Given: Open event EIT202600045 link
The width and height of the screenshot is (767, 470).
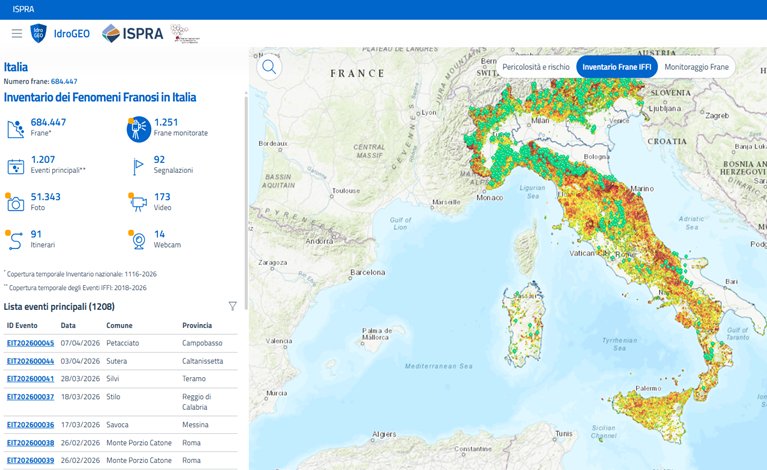Looking at the screenshot, I should pos(30,343).
